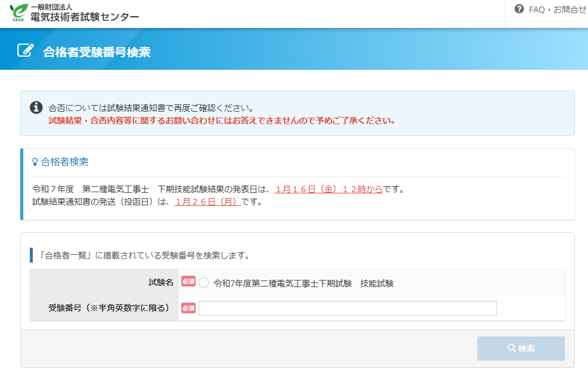Open the FAQ・お問合せ link
The height and width of the screenshot is (379, 588).
[557, 10]
